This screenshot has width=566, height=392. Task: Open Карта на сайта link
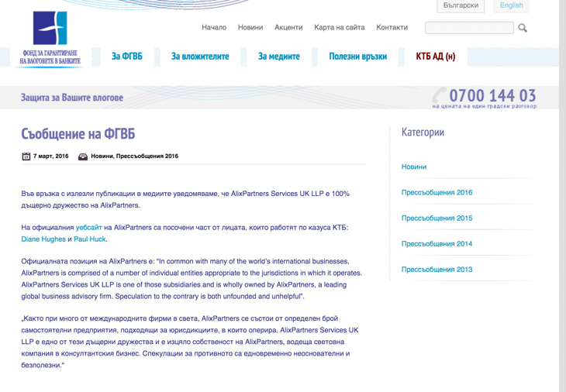[x=340, y=27]
